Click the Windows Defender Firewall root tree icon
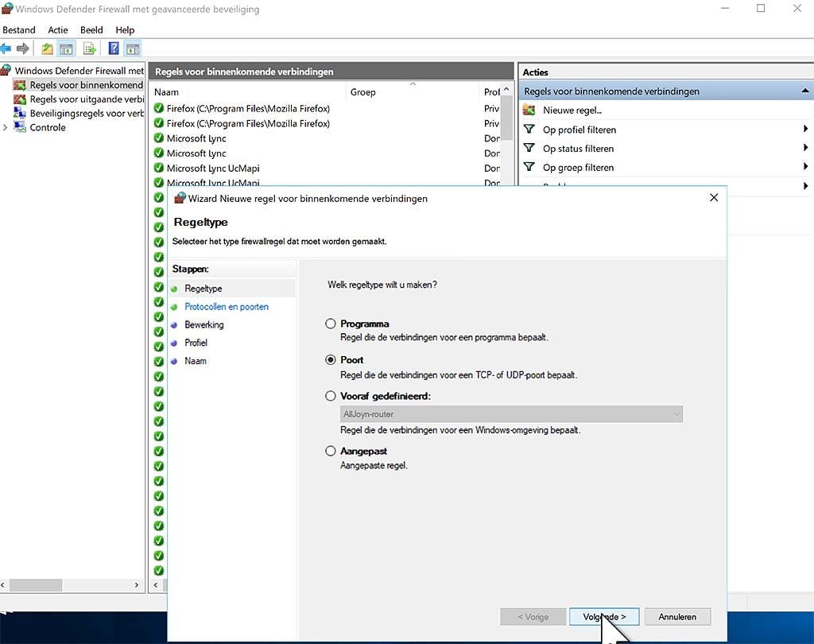Viewport: 814px width, 644px height. tap(6, 70)
